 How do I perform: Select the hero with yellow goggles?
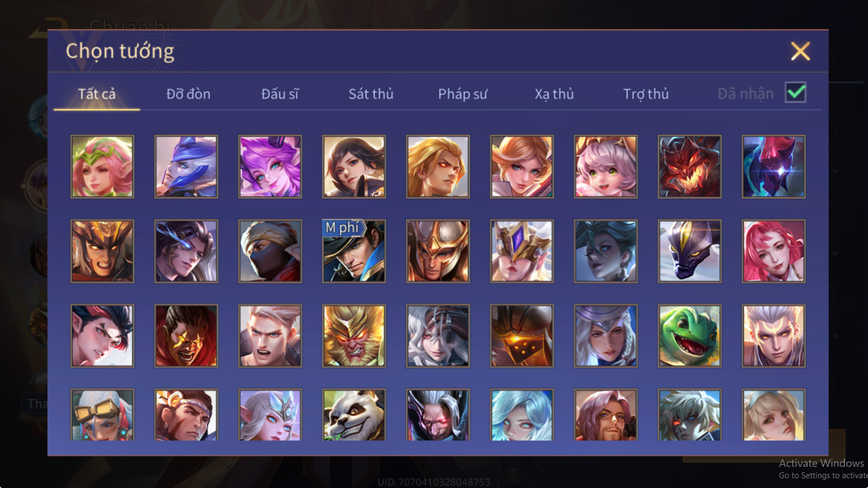[x=102, y=414]
